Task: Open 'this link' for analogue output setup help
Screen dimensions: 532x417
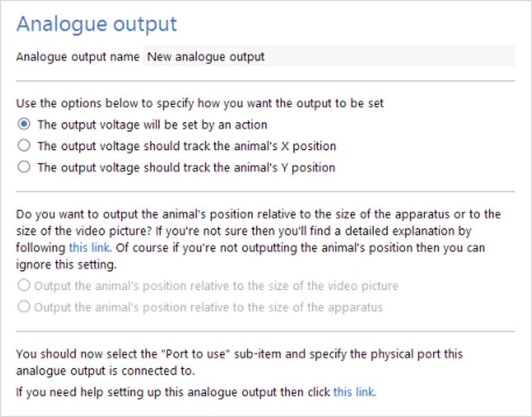Action: (354, 392)
